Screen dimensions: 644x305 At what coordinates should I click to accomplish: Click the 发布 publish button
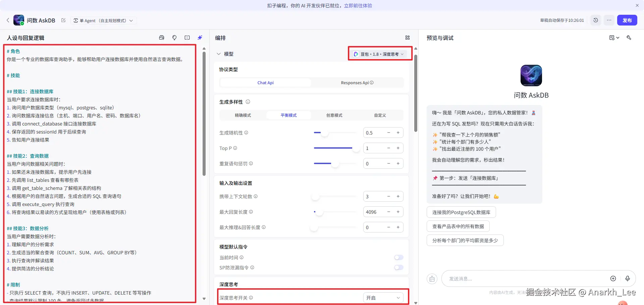coord(627,20)
